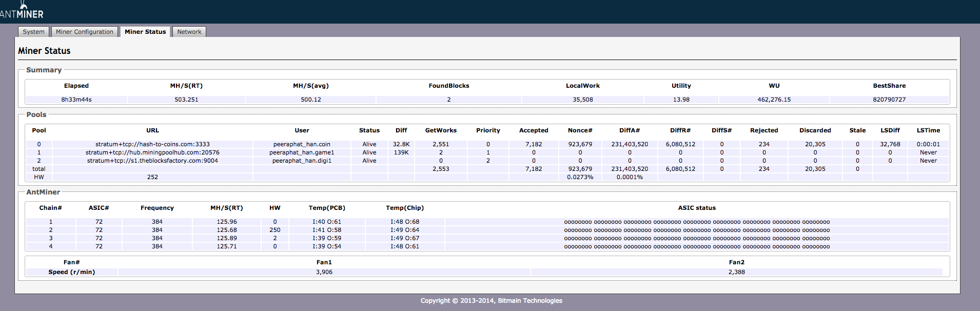This screenshot has height=311, width=980.
Task: Click the Fan1 speed value 3,906
Action: (x=324, y=272)
